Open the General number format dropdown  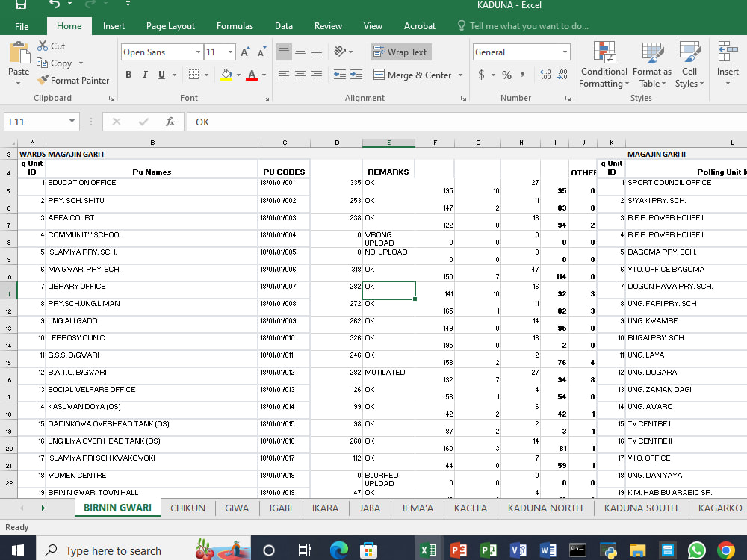click(x=565, y=52)
